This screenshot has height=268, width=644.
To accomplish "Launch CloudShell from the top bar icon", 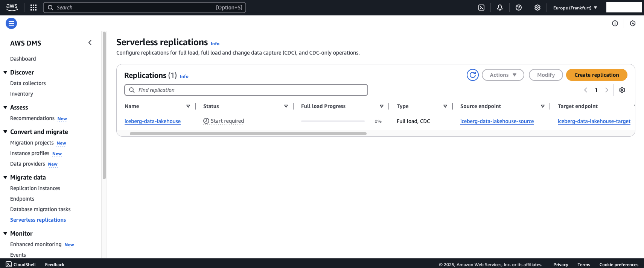I will pos(481,8).
